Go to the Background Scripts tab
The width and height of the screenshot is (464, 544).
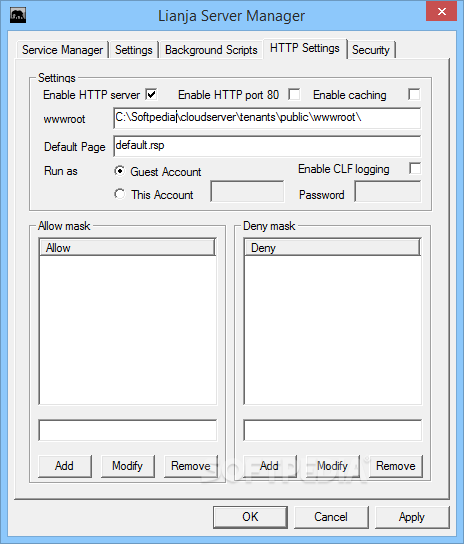pyautogui.click(x=211, y=50)
